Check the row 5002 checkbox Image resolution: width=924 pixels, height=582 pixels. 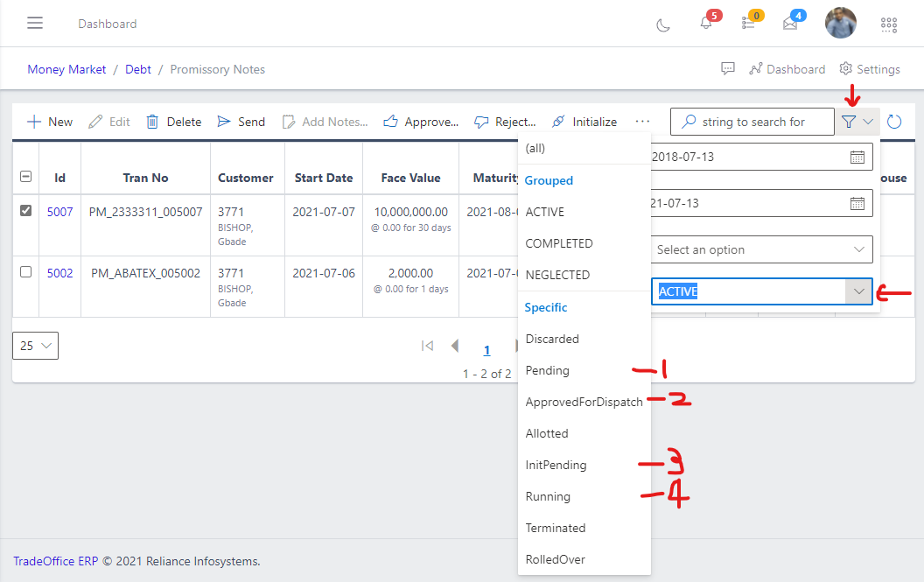(25, 272)
